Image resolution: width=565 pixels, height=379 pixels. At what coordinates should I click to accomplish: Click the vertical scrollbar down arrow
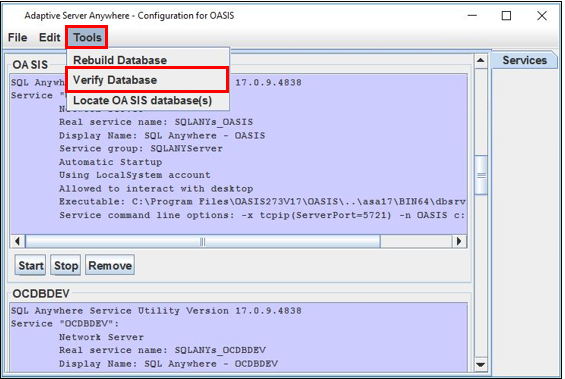[x=480, y=364]
